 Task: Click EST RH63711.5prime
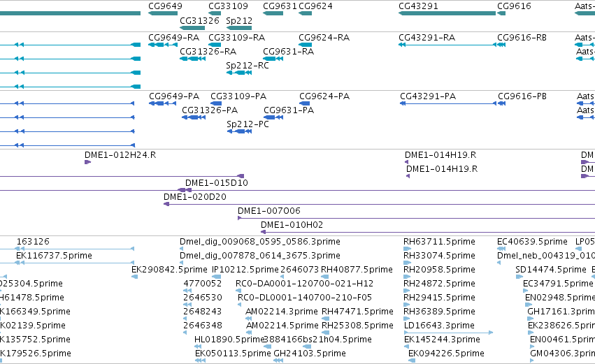439,242
